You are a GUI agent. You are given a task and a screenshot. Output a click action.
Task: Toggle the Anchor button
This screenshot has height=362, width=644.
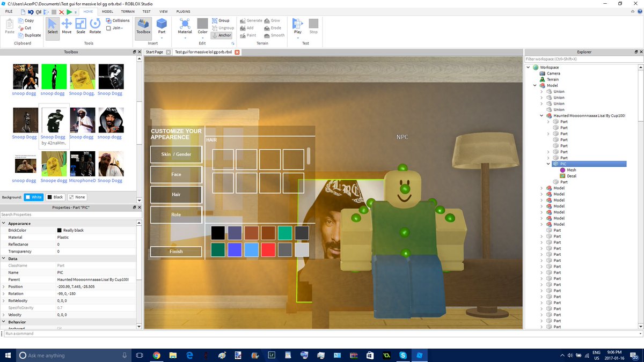click(221, 35)
